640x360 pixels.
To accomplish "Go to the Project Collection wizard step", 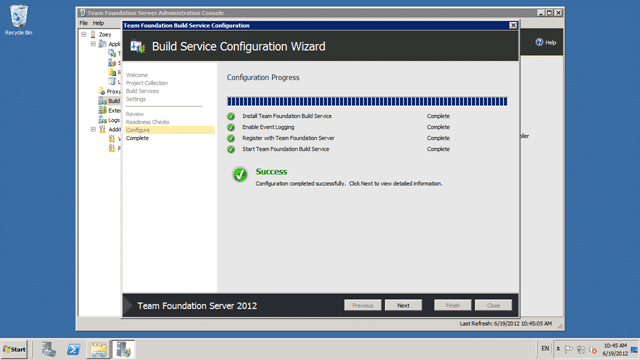I will click(x=147, y=83).
